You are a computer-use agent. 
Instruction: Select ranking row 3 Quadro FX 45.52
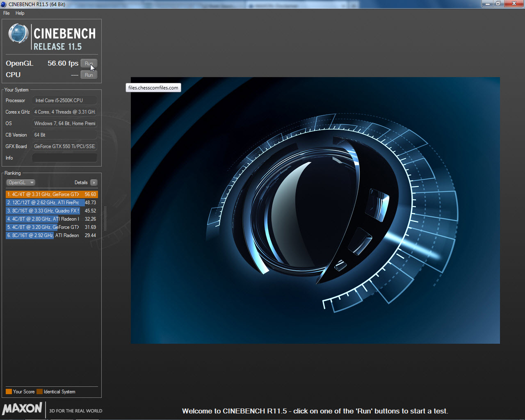point(52,211)
